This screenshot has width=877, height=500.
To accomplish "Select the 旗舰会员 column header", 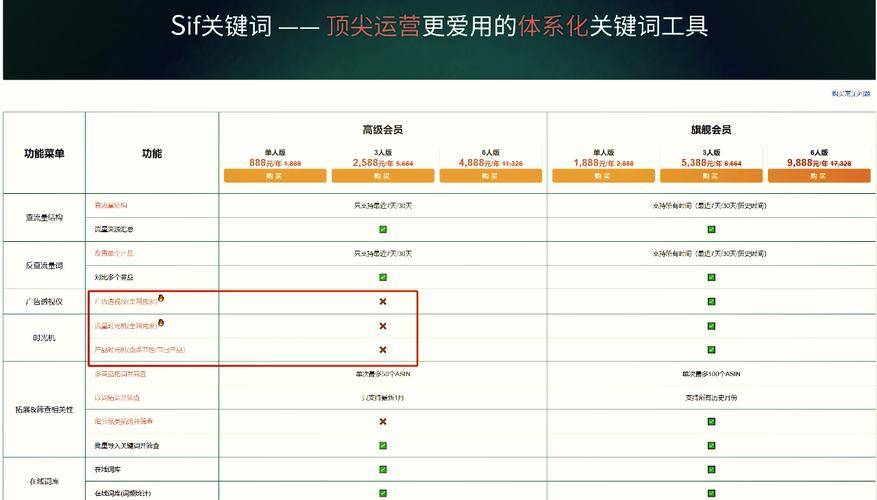I will (711, 130).
